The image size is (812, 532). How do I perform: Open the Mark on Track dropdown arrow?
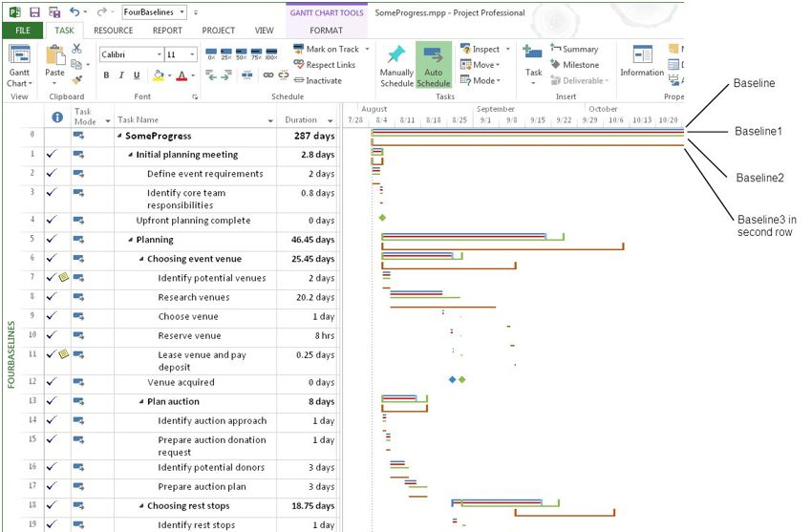tap(367, 49)
